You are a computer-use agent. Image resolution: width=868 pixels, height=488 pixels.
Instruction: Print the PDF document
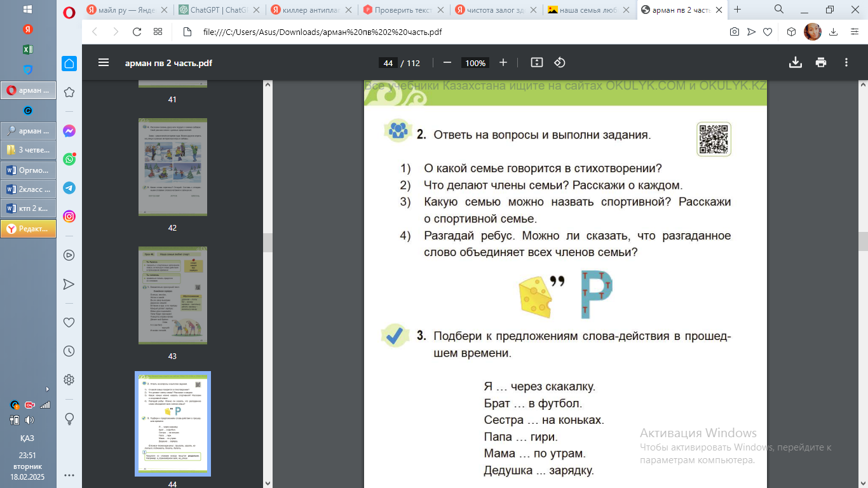pyautogui.click(x=821, y=63)
